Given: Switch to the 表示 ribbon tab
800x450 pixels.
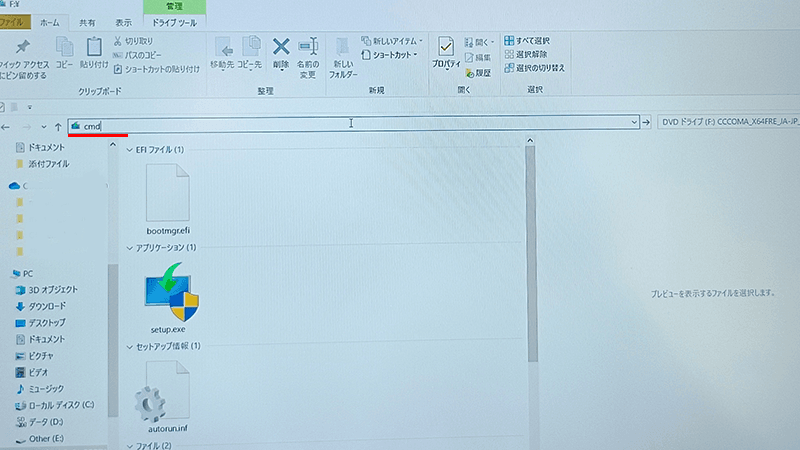Looking at the screenshot, I should [123, 21].
